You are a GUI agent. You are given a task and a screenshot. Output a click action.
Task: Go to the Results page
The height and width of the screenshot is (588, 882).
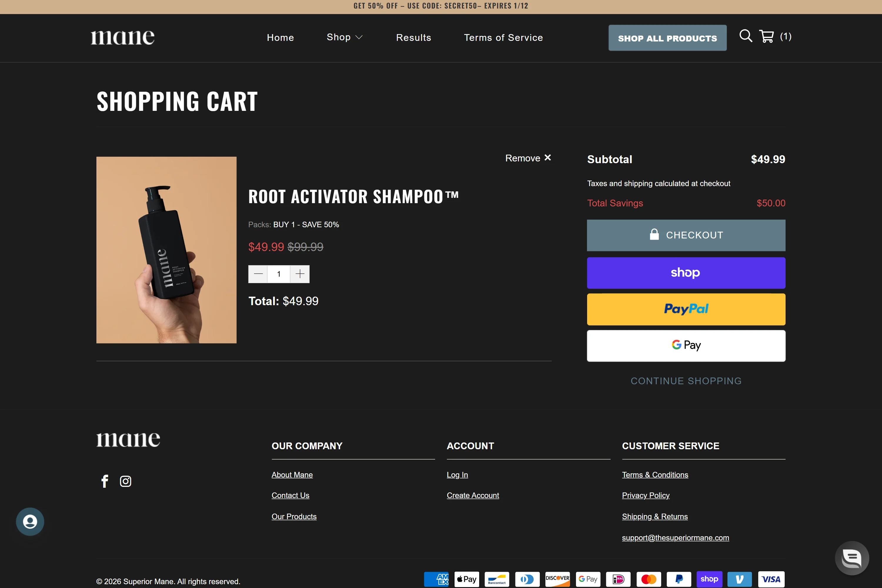[x=413, y=38]
